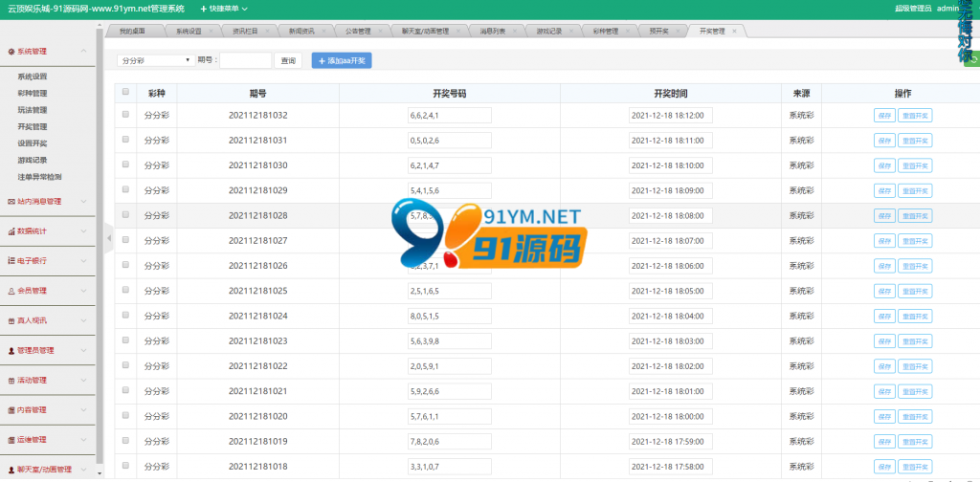Click the 系统管理 gear icon in sidebar
This screenshot has width=980, height=482.
pyautogui.click(x=11, y=52)
